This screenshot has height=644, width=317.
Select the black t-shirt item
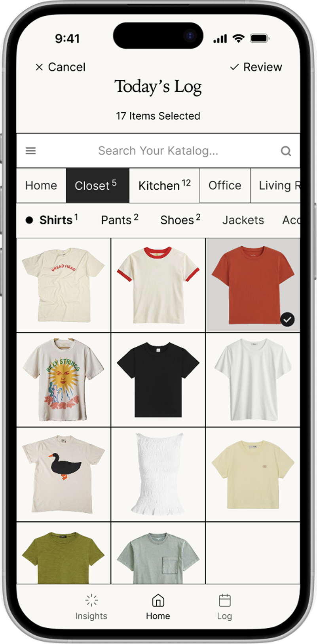tap(158, 380)
